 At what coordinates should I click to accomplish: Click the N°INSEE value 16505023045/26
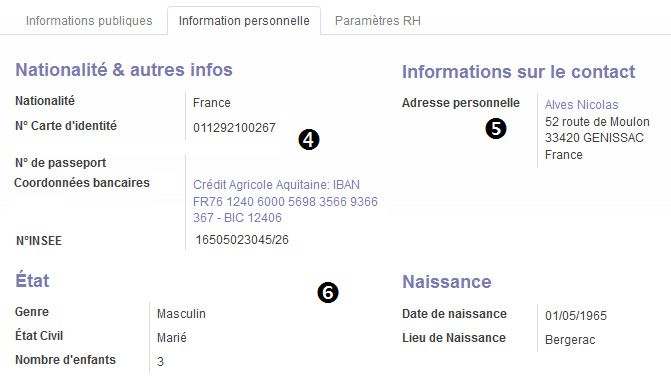(242, 240)
